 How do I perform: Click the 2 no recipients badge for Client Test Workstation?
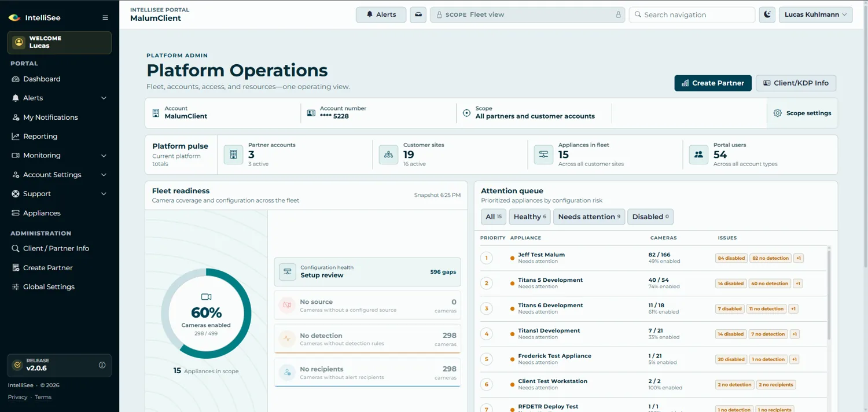pyautogui.click(x=776, y=385)
